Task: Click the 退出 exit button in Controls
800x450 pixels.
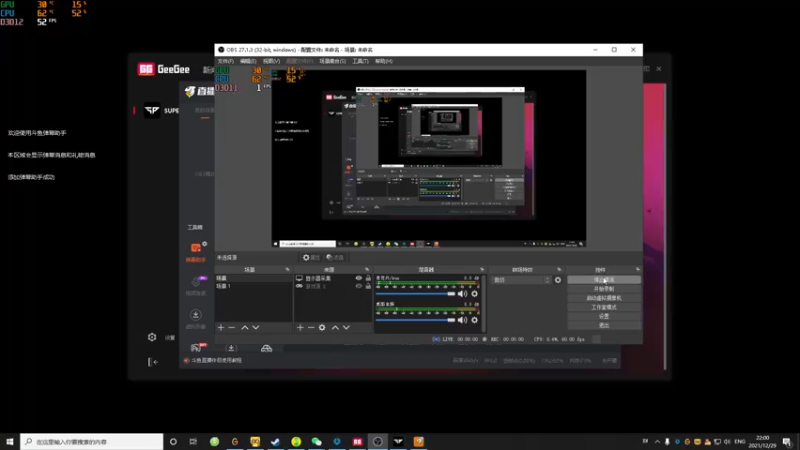Action: [604, 326]
